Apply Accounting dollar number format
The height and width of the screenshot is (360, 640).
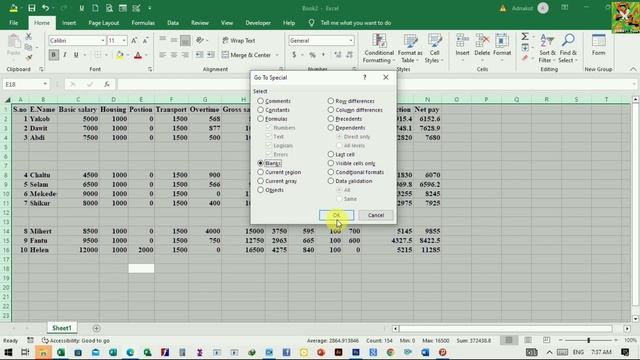(x=294, y=55)
